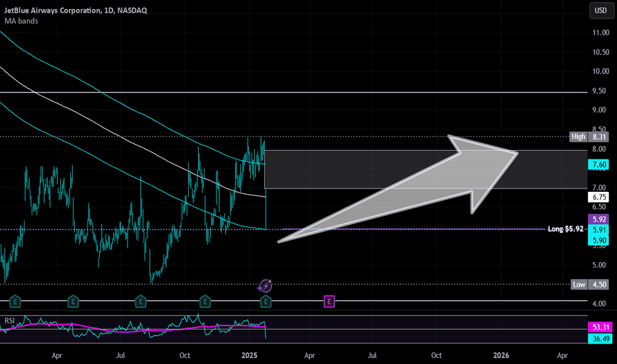Click the 10.00 price axis label
The image size is (617, 364).
601,71
